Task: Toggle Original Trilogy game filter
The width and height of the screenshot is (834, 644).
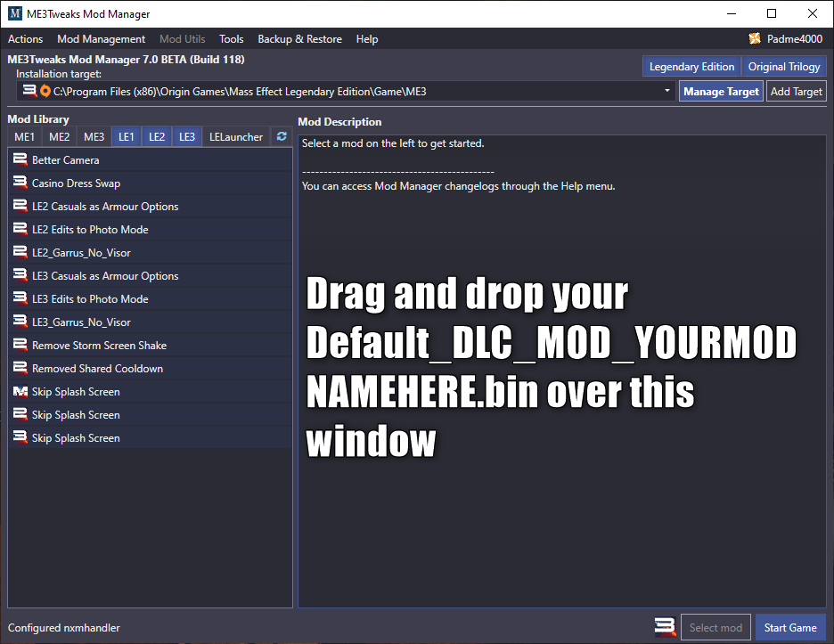Action: point(784,67)
